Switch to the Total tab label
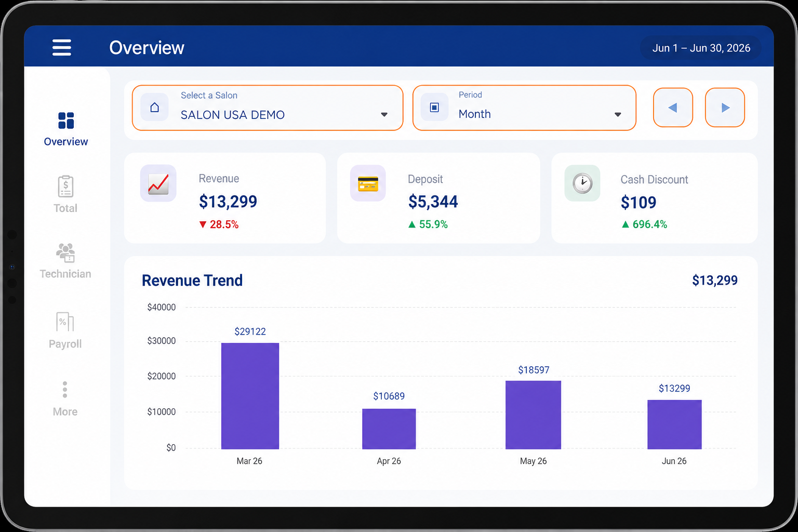 (65, 208)
